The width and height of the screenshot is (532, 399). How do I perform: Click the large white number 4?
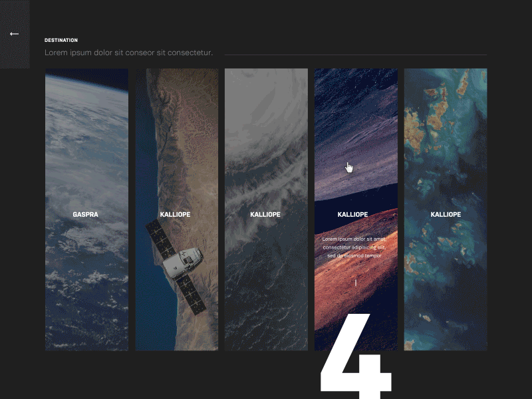tap(356, 356)
